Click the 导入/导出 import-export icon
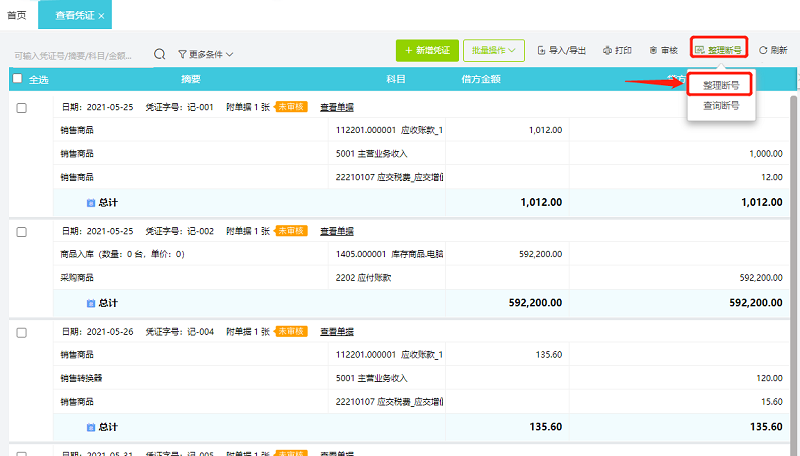 tap(541, 50)
